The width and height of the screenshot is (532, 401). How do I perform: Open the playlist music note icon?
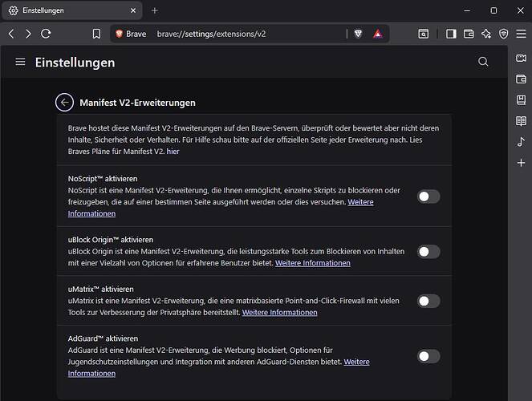[x=521, y=142]
